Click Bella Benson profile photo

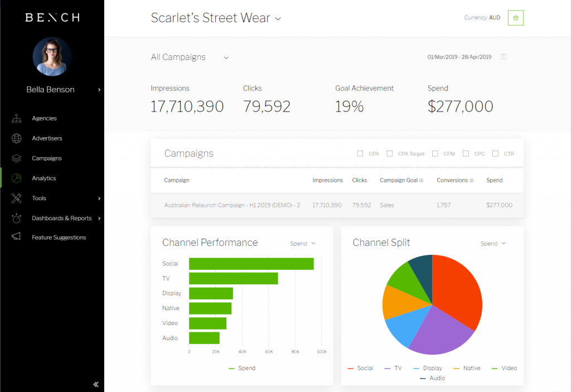pos(52,56)
